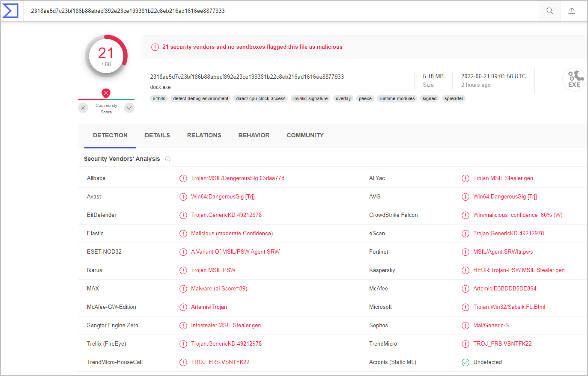588x376 pixels.
Task: Click alert icon for CrowdStrike Falcon detection
Action: 466,215
